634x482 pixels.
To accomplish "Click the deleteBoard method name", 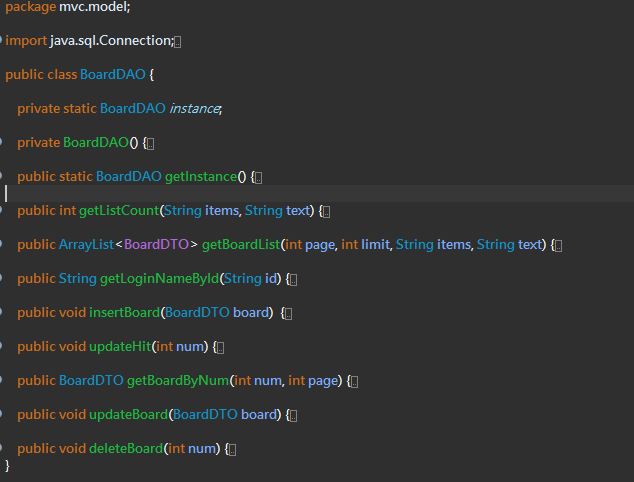I will (126, 448).
